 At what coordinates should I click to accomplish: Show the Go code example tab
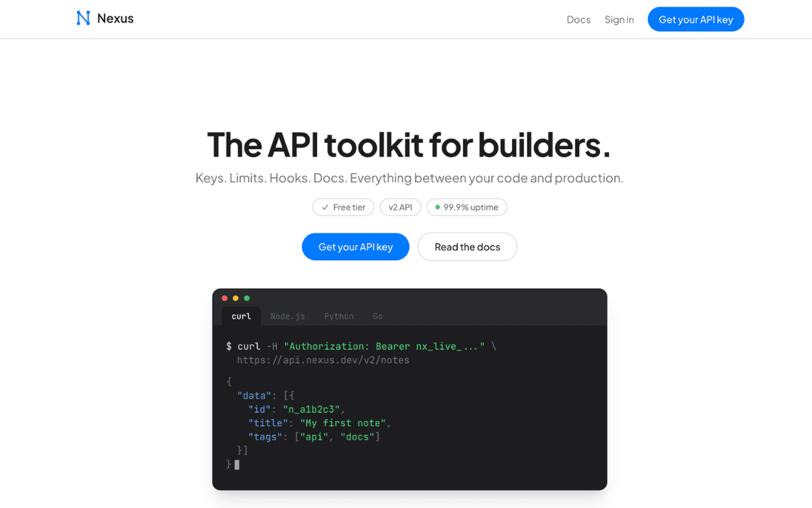click(377, 316)
